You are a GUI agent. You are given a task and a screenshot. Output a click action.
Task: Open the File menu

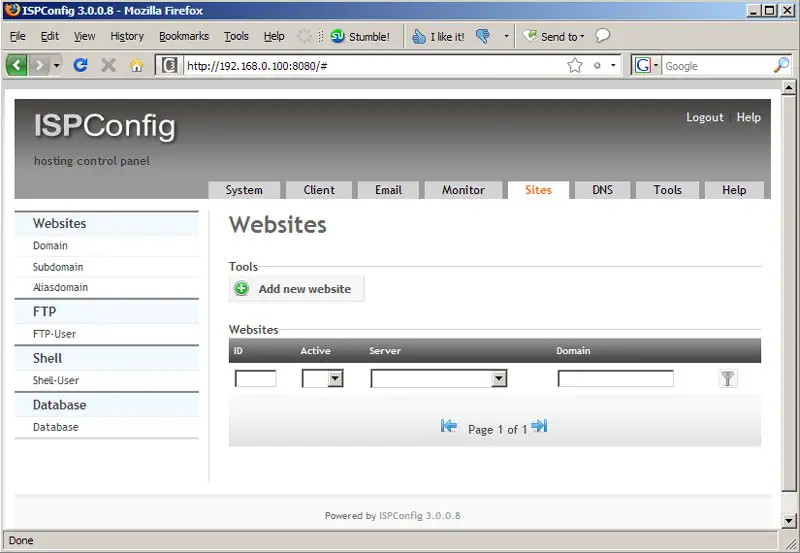pos(17,36)
